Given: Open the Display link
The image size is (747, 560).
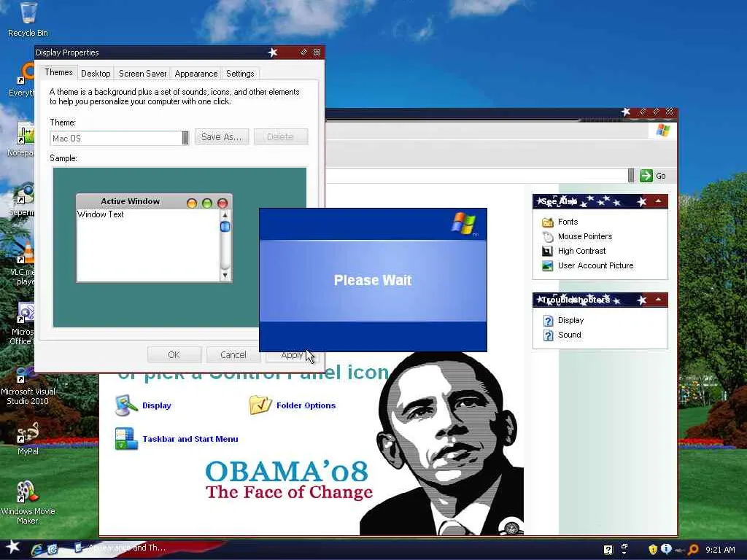Looking at the screenshot, I should [157, 405].
